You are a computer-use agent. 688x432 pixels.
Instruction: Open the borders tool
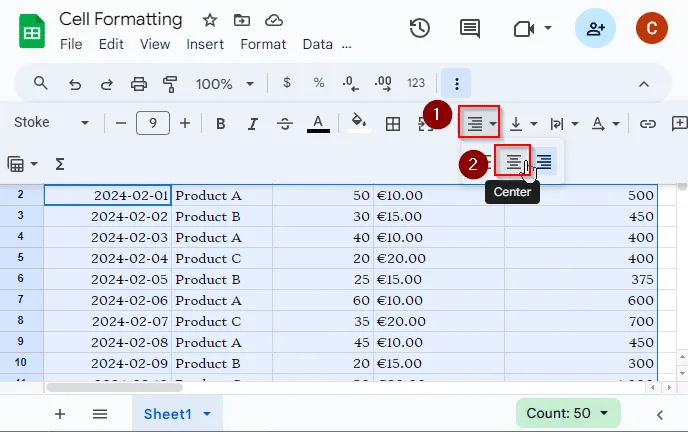393,124
